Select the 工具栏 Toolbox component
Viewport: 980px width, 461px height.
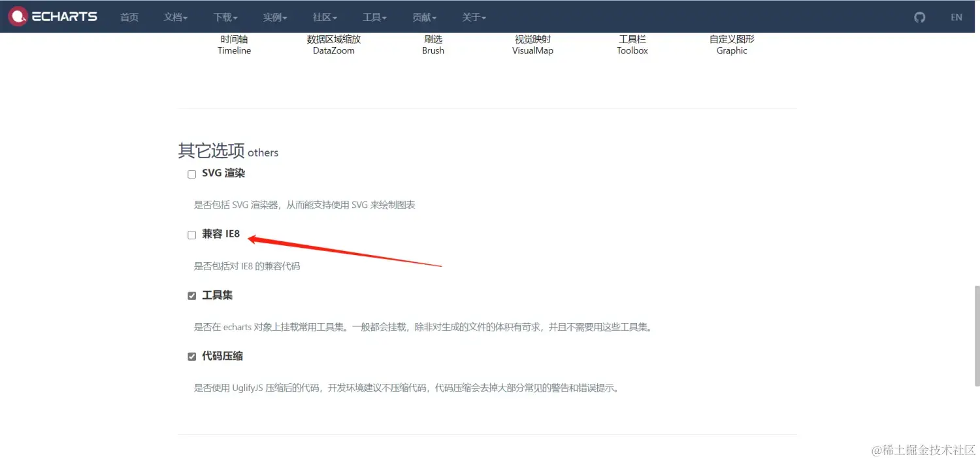pos(632,44)
